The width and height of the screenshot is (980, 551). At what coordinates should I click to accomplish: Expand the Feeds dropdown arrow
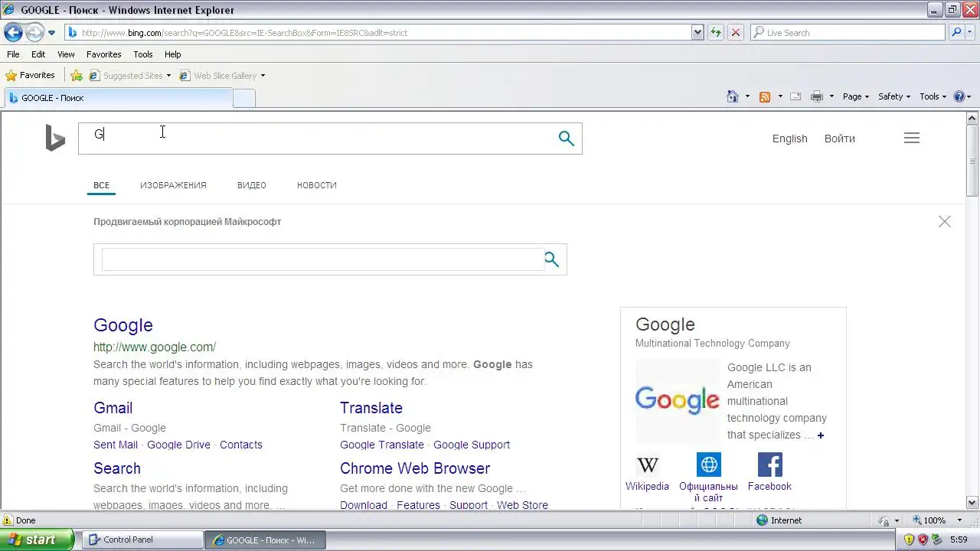780,96
